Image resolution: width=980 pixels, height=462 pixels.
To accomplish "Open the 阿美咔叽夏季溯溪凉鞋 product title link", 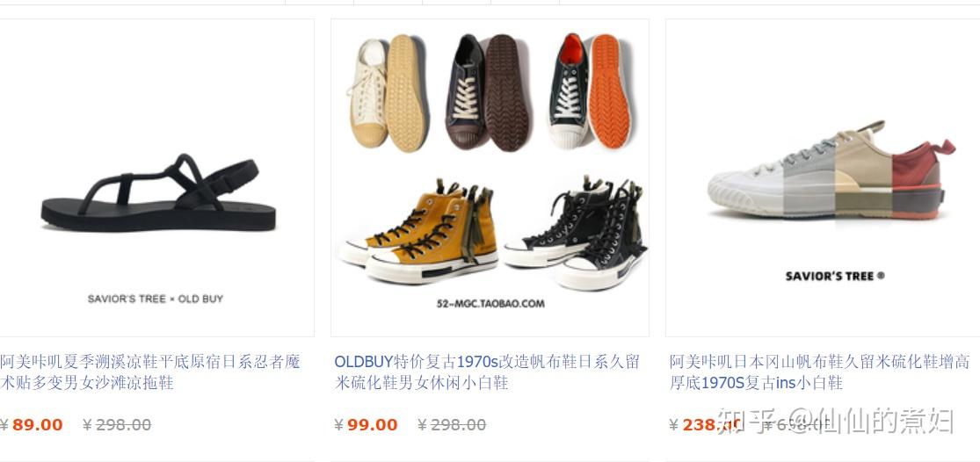I will pos(150,372).
